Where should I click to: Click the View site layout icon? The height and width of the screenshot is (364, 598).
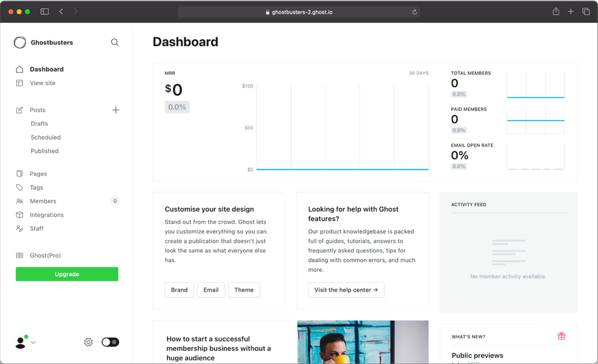(x=19, y=83)
